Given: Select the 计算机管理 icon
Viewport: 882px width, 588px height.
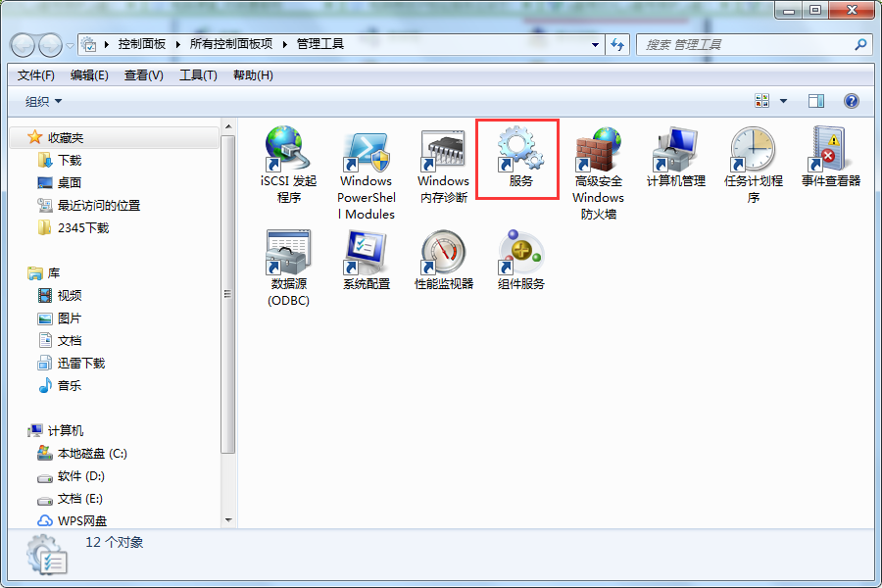Looking at the screenshot, I should coord(675,150).
